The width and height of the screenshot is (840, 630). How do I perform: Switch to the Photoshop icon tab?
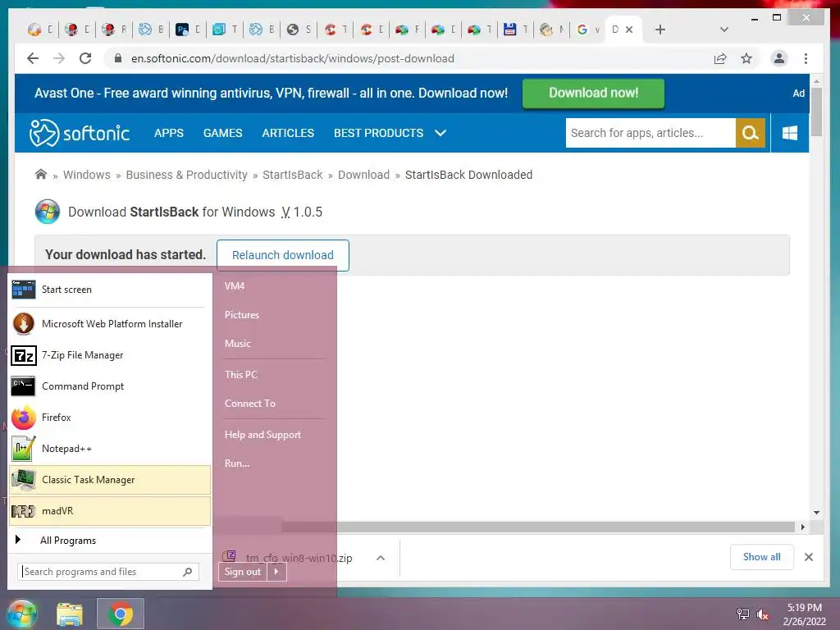point(188,30)
